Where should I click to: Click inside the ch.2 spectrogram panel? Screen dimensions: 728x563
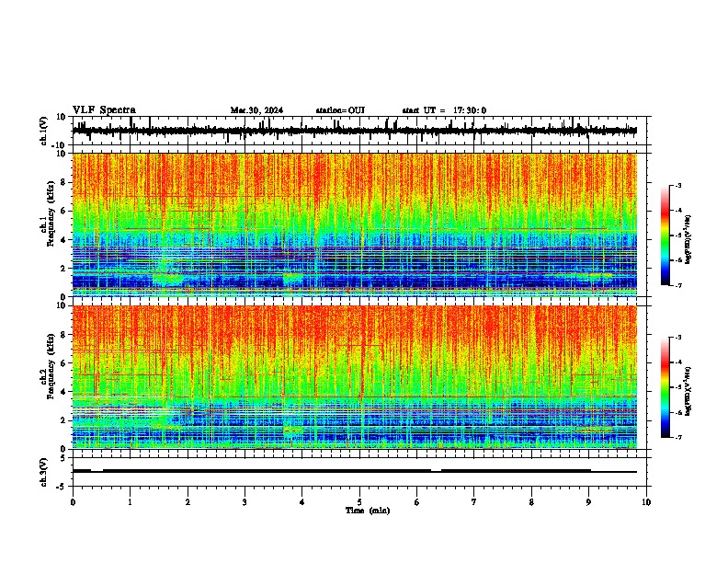(x=355, y=377)
